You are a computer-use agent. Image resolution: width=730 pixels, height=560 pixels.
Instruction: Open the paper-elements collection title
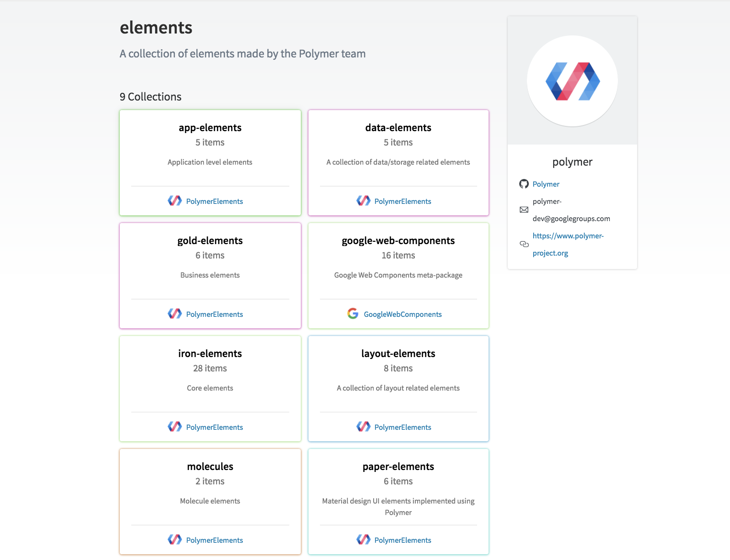click(398, 467)
